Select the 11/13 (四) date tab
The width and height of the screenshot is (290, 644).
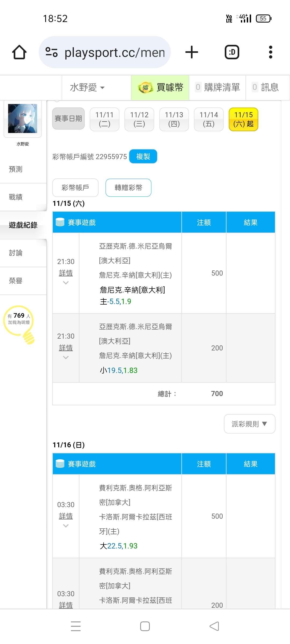click(174, 119)
